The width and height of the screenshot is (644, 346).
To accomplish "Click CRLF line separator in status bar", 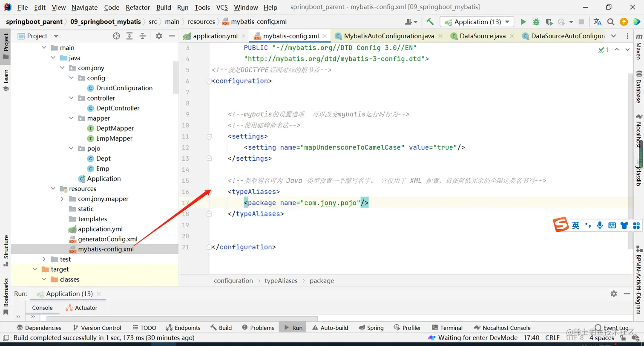I will pos(552,338).
